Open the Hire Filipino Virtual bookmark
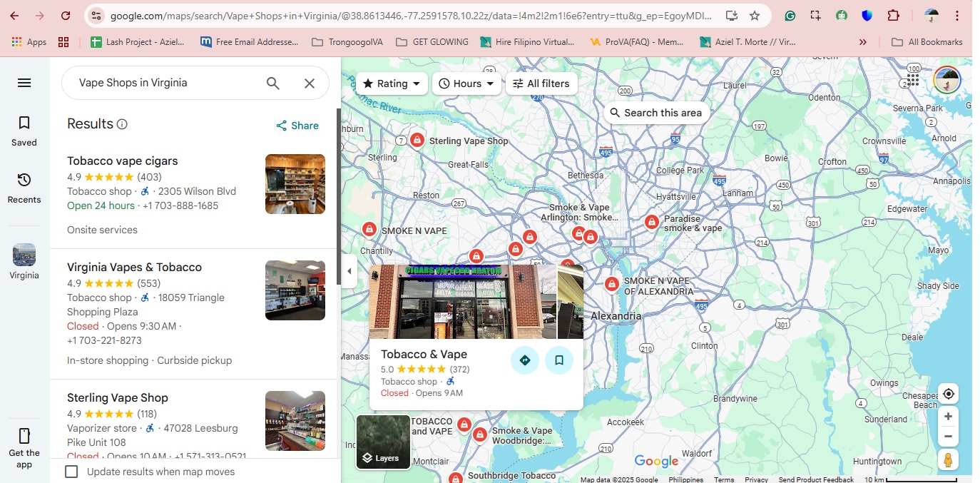 tap(528, 42)
